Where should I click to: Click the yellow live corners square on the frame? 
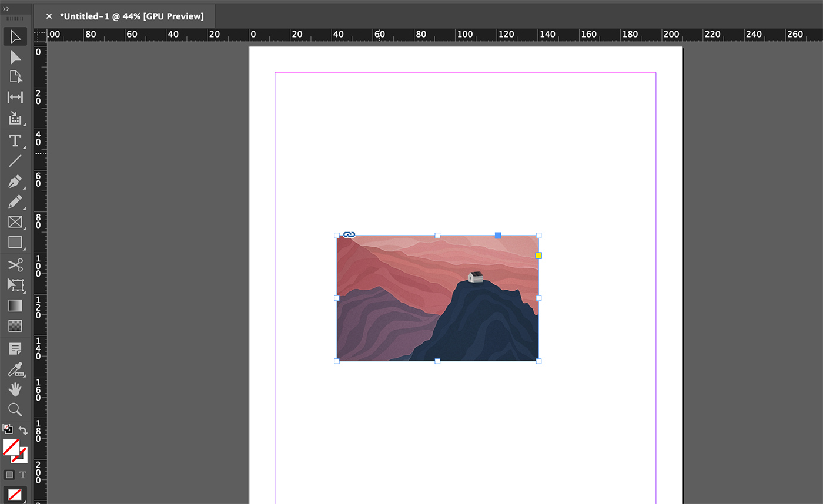pos(538,256)
